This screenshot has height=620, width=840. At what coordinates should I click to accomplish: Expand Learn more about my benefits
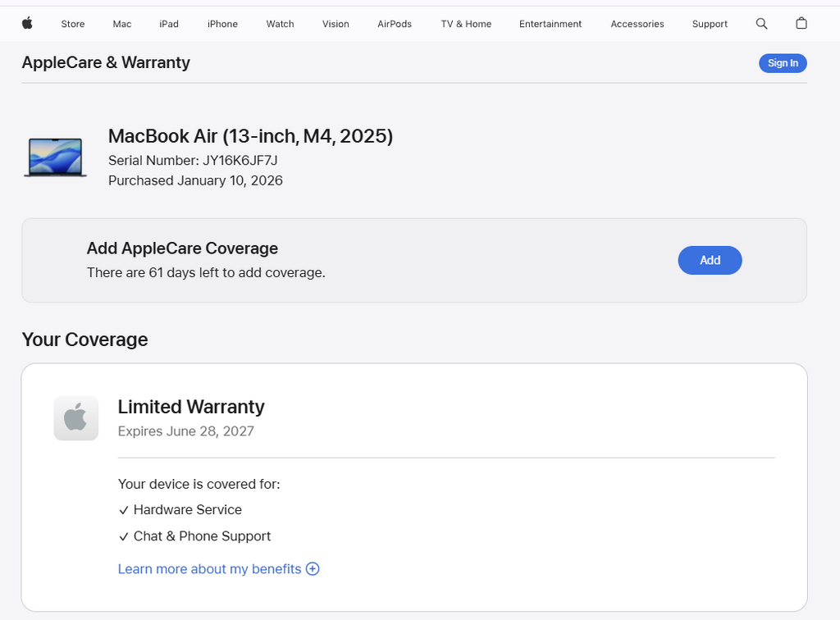click(209, 568)
